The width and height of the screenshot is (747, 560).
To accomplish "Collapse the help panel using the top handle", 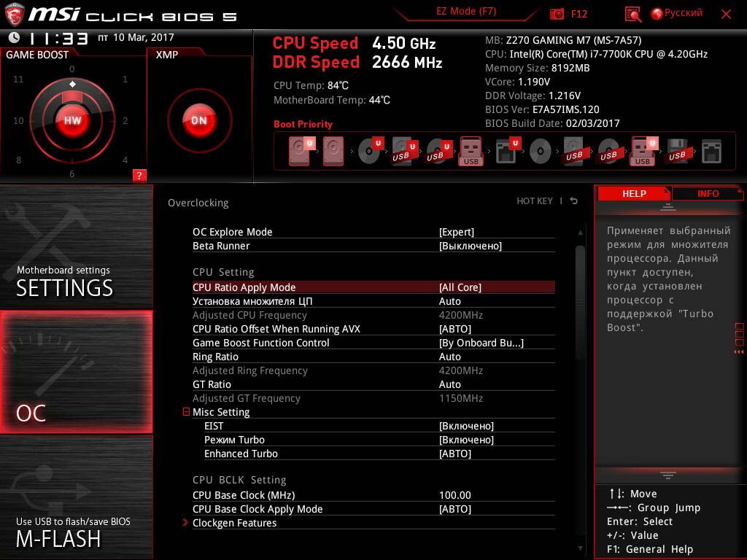I will point(668,207).
